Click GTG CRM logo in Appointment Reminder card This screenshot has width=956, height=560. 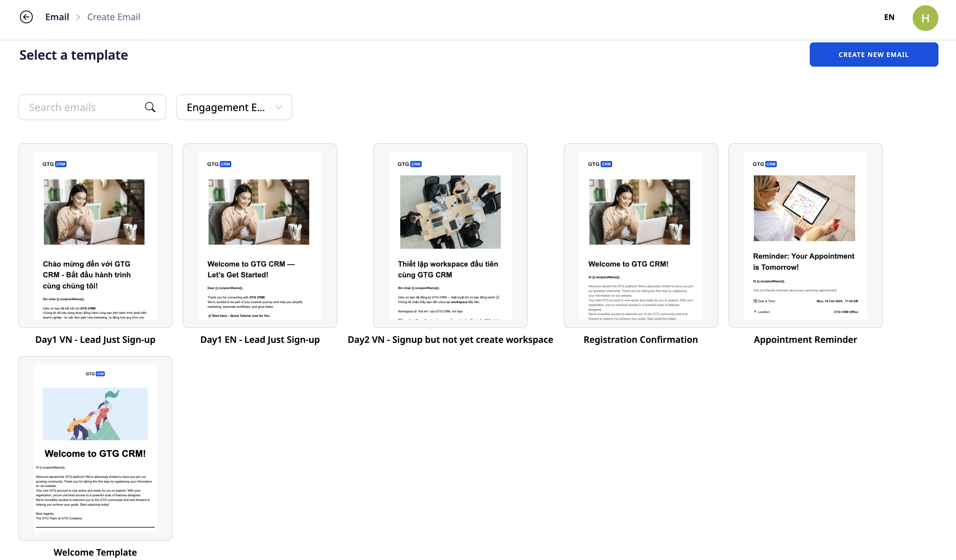(x=764, y=164)
